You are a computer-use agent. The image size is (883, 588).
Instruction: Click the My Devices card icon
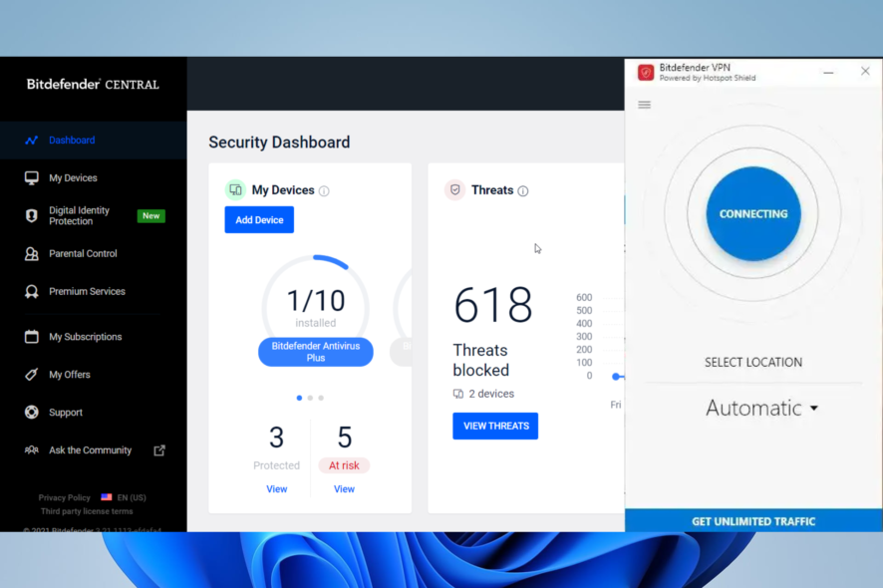[235, 189]
